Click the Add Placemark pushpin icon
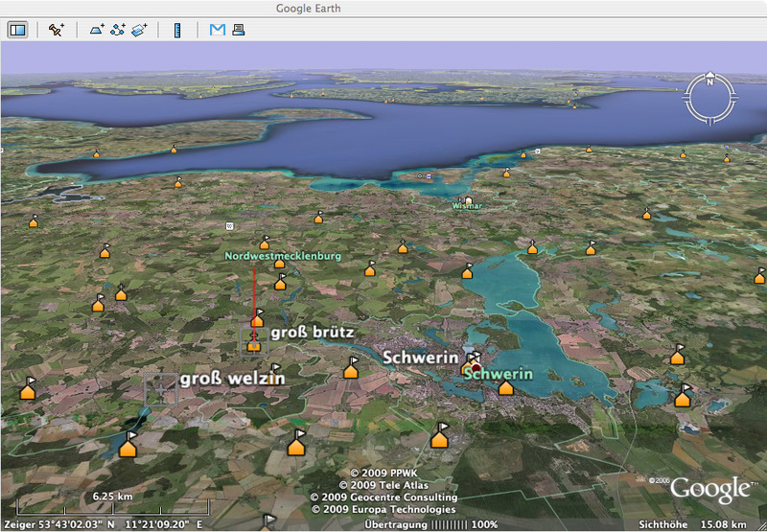This screenshot has height=532, width=767. click(x=57, y=30)
